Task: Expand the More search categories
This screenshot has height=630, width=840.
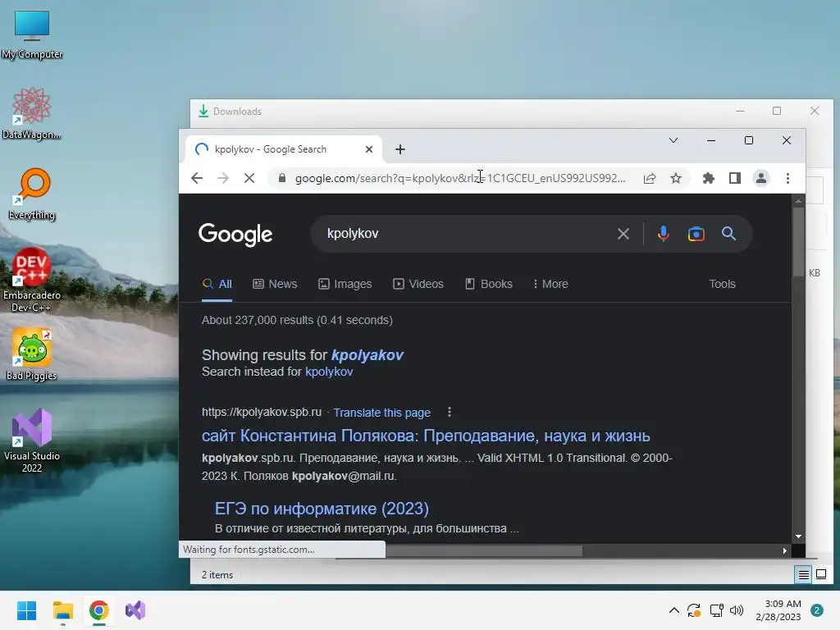Action: coord(550,284)
